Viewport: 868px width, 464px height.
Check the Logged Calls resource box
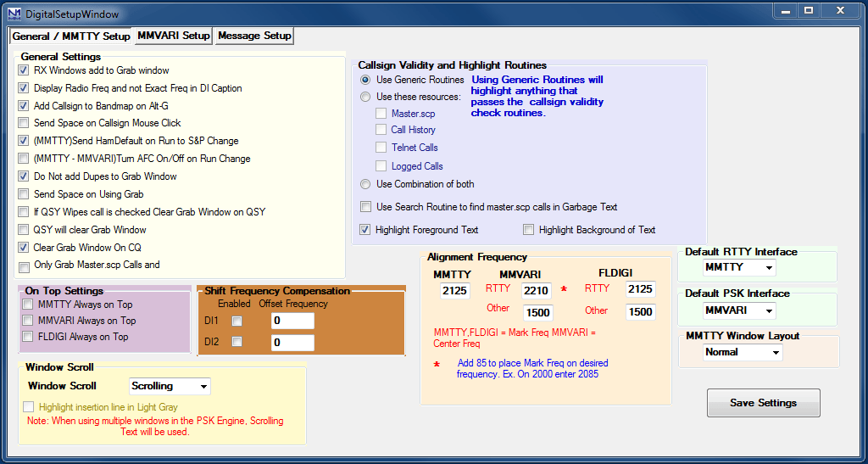click(x=381, y=166)
